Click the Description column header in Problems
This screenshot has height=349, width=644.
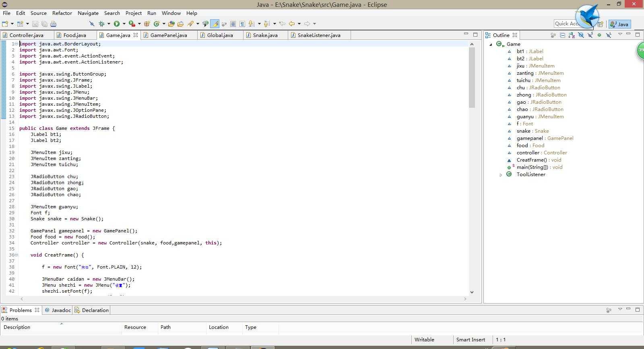61,327
